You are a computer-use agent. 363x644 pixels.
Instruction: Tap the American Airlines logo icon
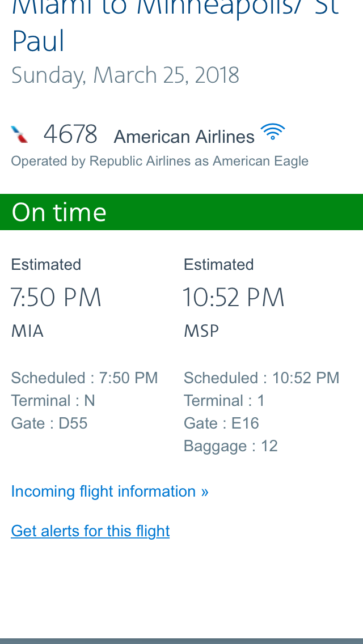(x=19, y=134)
